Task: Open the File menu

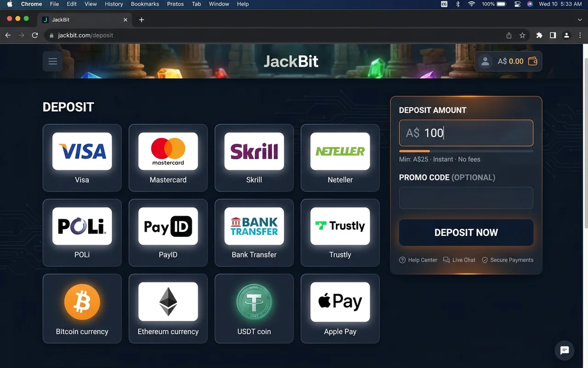Action: click(x=54, y=4)
